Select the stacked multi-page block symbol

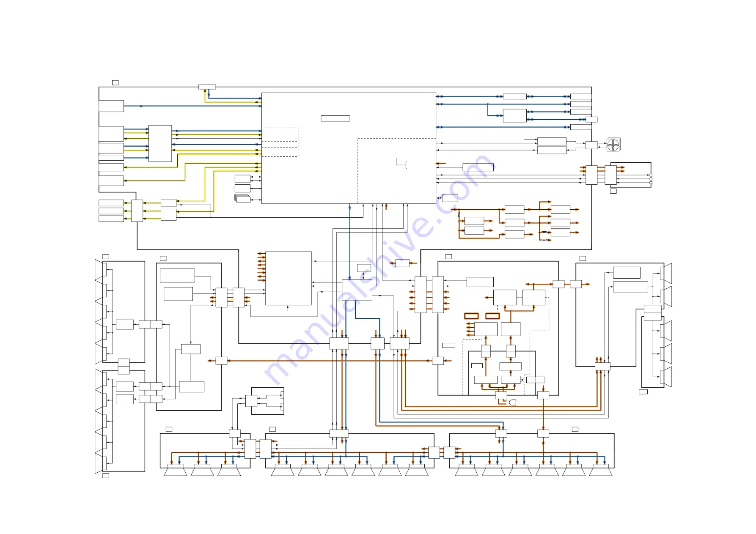242,198
